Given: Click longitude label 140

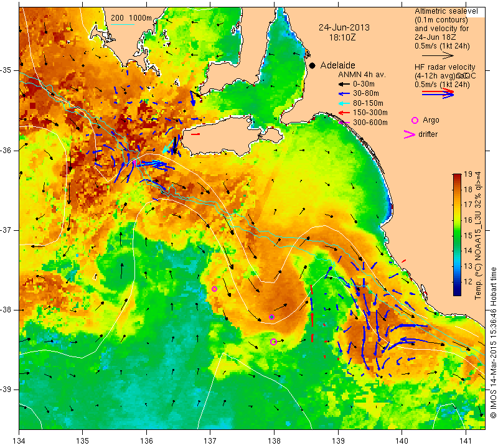Looking at the screenshot, I should pos(402,441).
